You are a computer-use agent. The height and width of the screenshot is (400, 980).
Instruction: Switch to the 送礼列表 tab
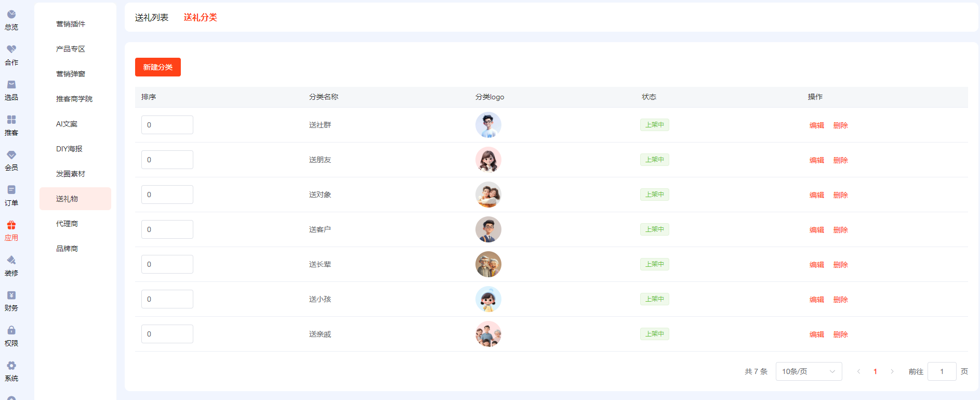[x=152, y=18]
